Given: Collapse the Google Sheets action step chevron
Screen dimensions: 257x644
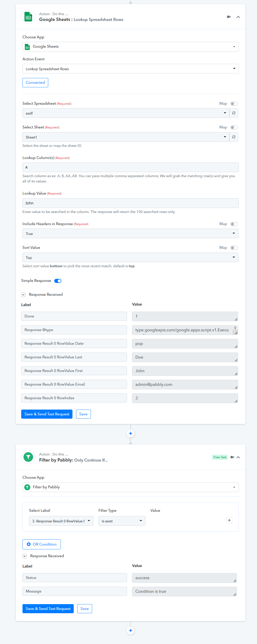Looking at the screenshot, I should (x=238, y=17).
